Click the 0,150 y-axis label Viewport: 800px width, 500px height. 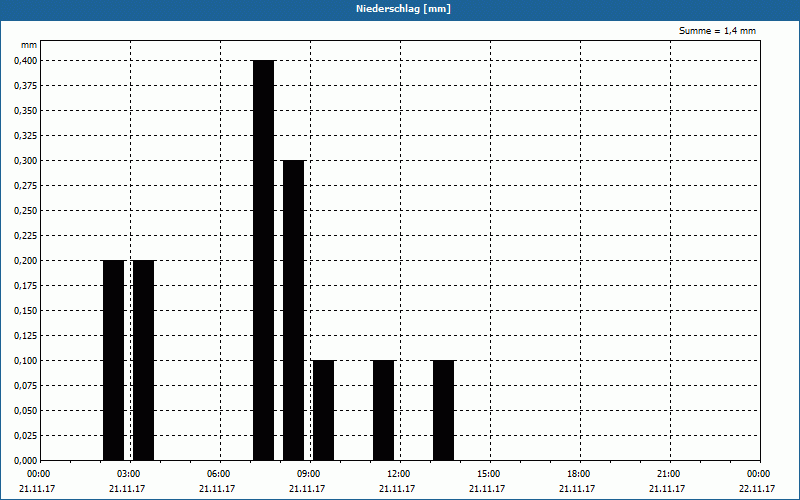pyautogui.click(x=26, y=311)
